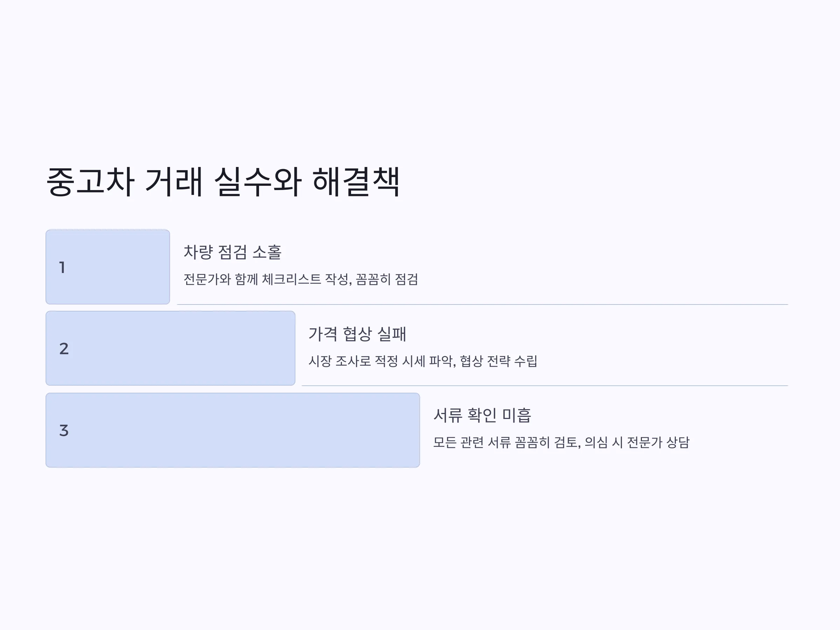Select the divider line below the first item

[482, 304]
